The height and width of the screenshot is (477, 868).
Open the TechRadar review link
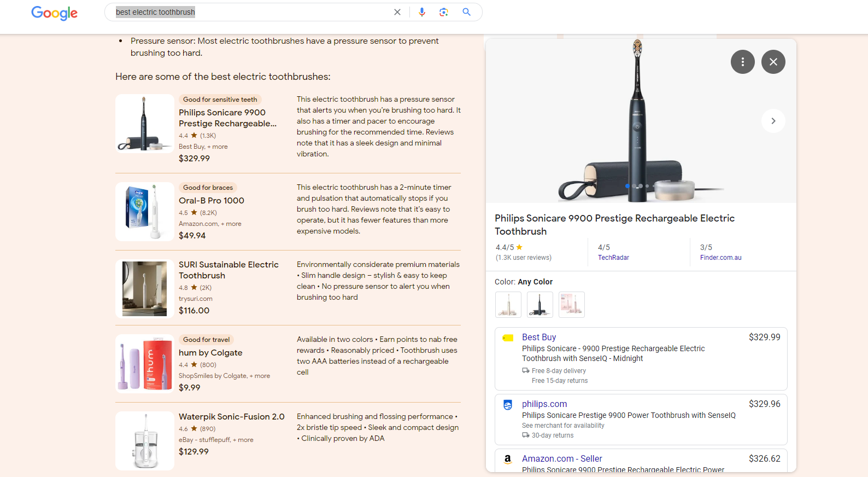[613, 258]
